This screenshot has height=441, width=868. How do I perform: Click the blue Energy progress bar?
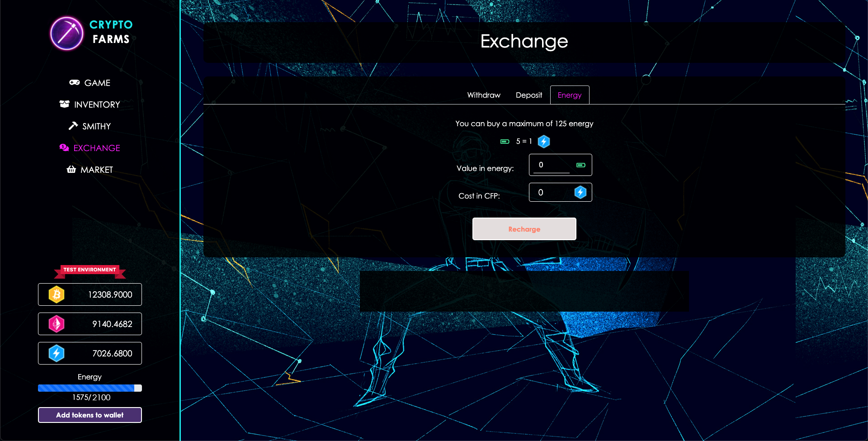(x=90, y=388)
